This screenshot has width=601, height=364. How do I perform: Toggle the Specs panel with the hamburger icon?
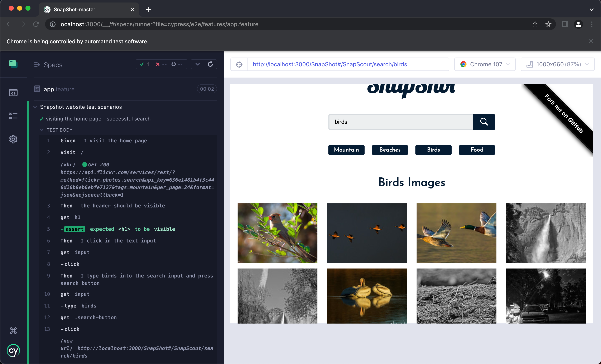click(37, 65)
